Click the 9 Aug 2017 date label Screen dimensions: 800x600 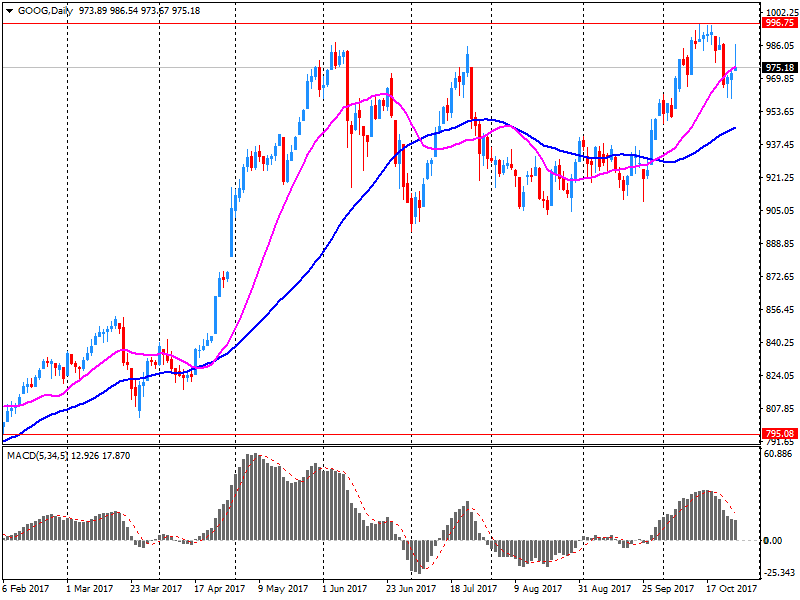(x=538, y=589)
